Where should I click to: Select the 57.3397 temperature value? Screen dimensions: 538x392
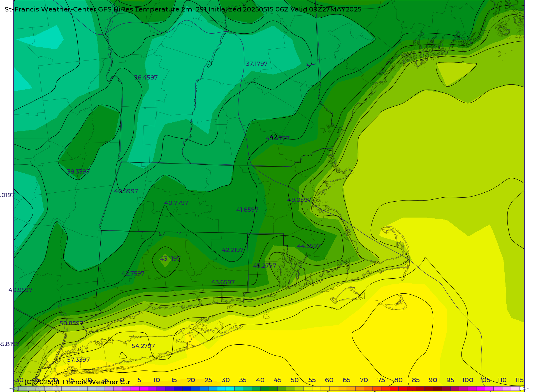pyautogui.click(x=78, y=360)
